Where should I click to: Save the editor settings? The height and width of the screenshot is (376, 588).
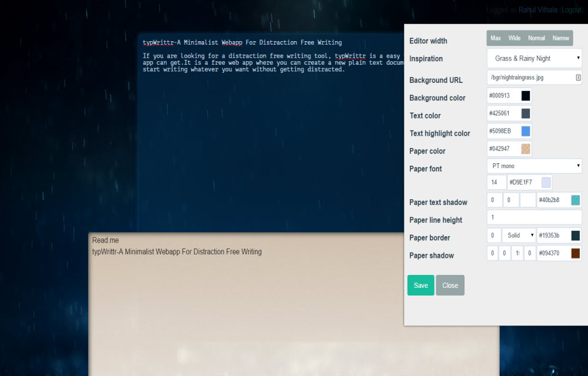point(421,286)
